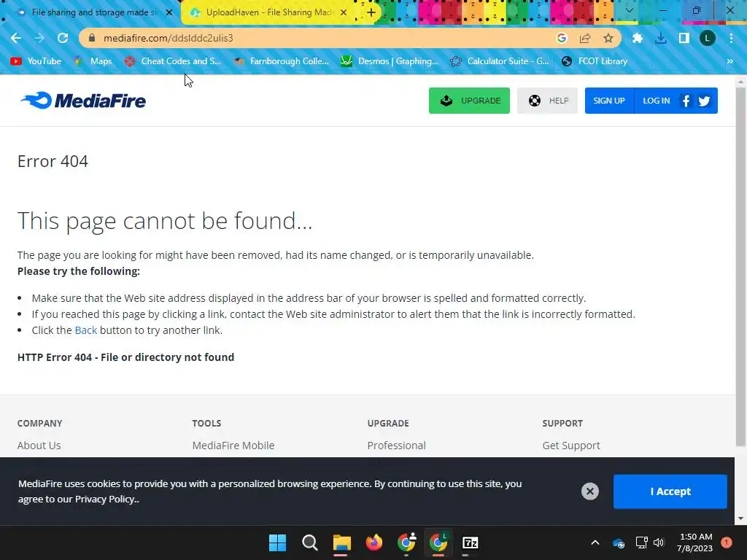Follow the Back link in error text
Image resolution: width=747 pixels, height=560 pixels.
pos(86,330)
